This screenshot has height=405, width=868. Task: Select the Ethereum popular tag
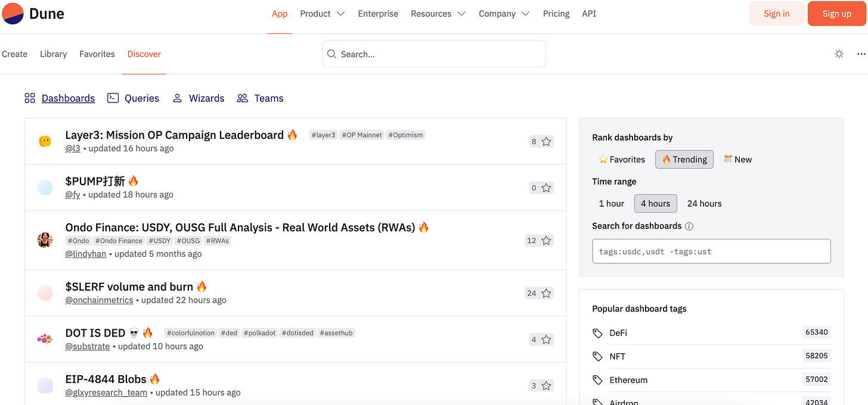coord(628,380)
